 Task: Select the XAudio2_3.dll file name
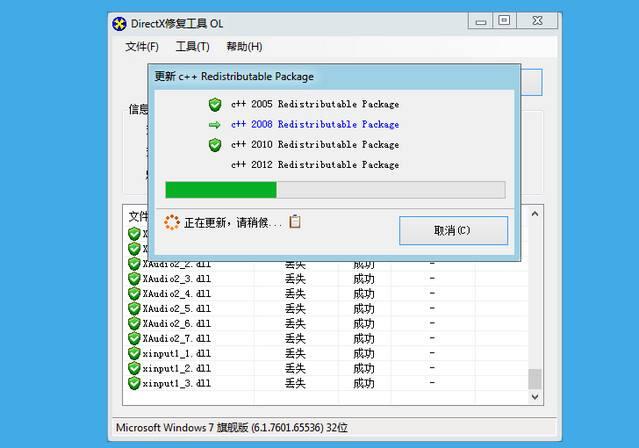(176, 279)
